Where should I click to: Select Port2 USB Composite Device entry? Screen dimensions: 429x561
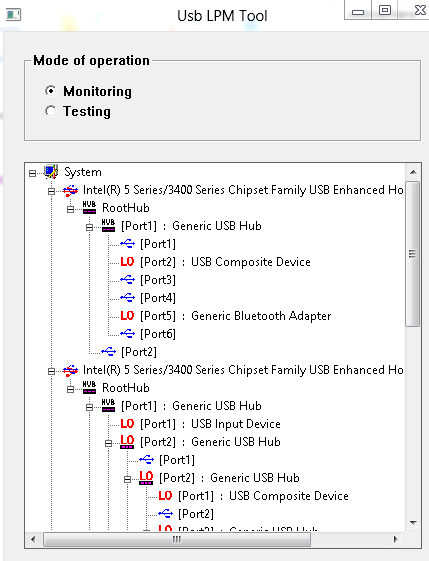(225, 262)
